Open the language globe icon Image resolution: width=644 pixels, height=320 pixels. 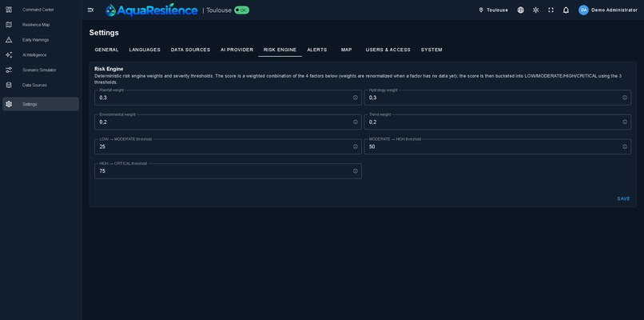(520, 10)
